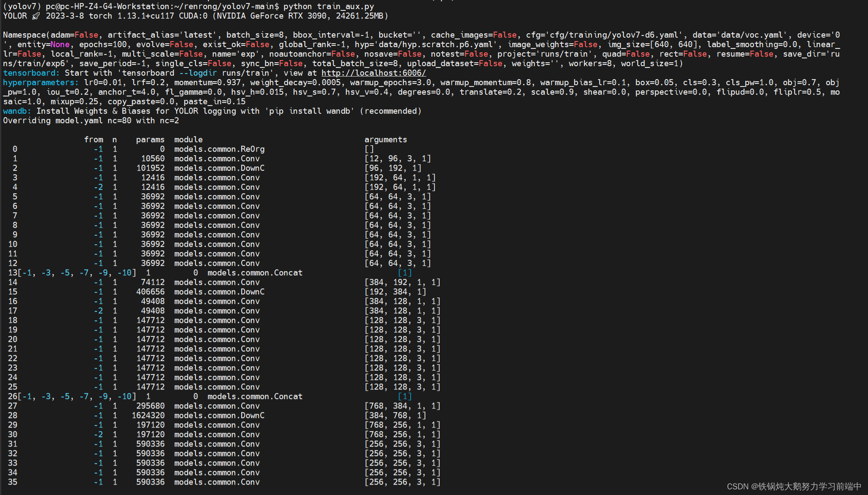Select 'models.common.ReOrg' in row 0

219,149
